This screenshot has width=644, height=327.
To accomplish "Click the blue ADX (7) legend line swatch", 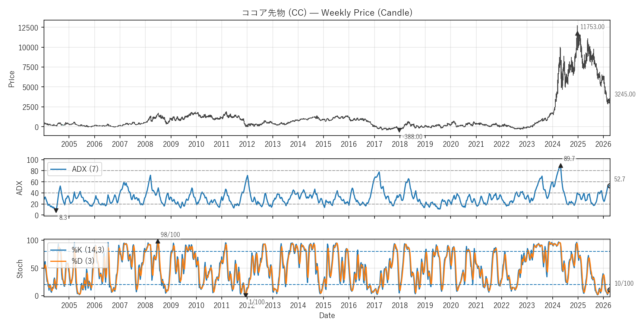I will [x=58, y=169].
